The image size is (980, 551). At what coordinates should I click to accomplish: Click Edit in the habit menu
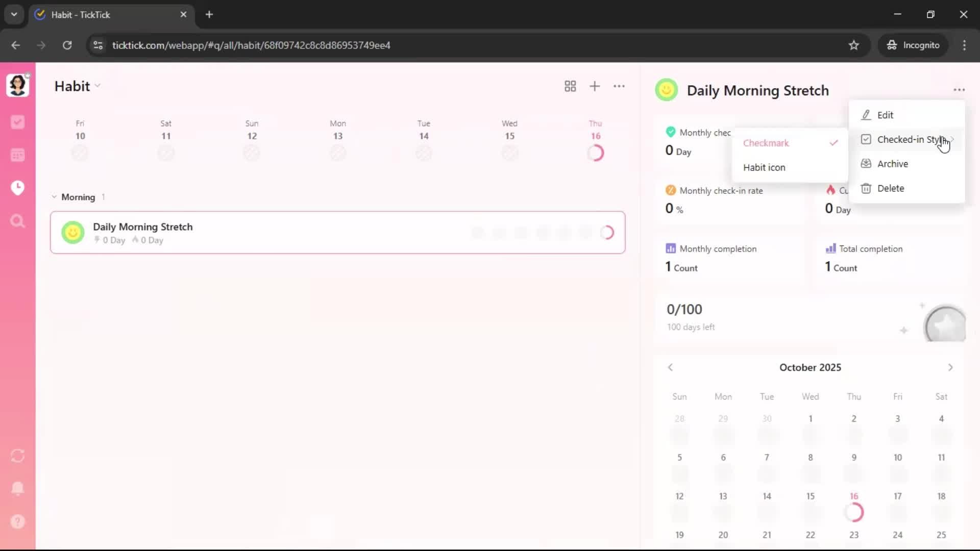pyautogui.click(x=885, y=115)
